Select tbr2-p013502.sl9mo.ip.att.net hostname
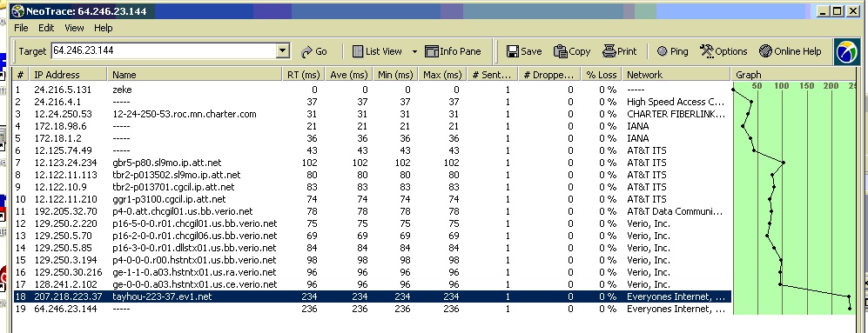 [176, 175]
